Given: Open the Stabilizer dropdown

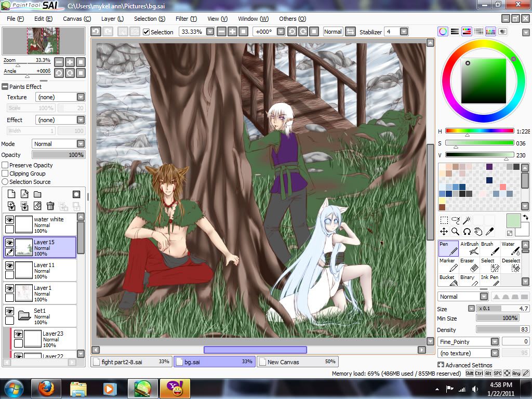Looking at the screenshot, I should [404, 32].
